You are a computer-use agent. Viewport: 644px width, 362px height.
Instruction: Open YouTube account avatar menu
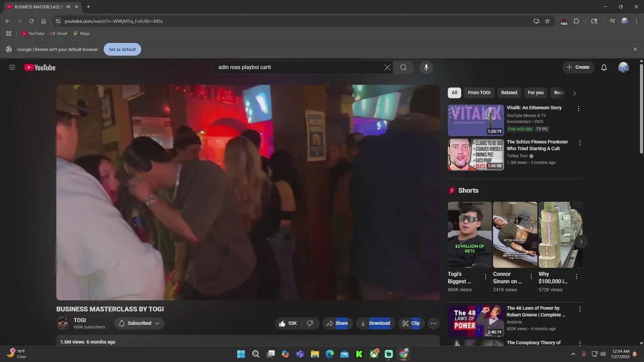[623, 67]
